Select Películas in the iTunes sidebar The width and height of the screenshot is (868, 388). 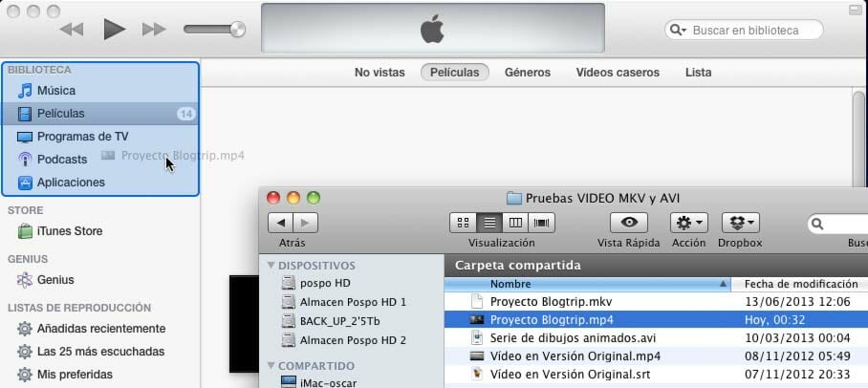pyautogui.click(x=100, y=114)
